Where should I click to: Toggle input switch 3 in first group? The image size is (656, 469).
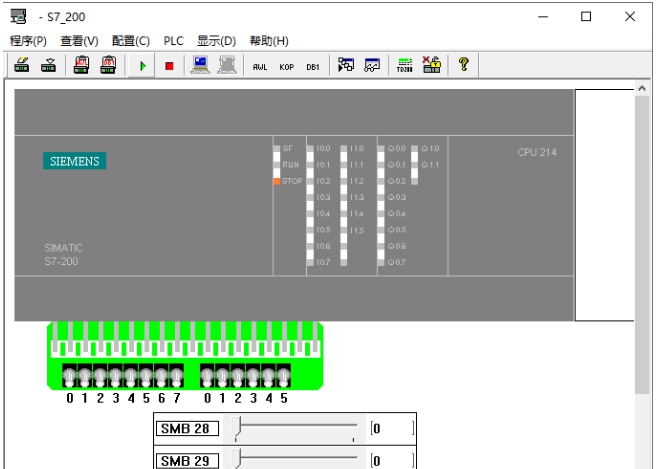[x=115, y=376]
